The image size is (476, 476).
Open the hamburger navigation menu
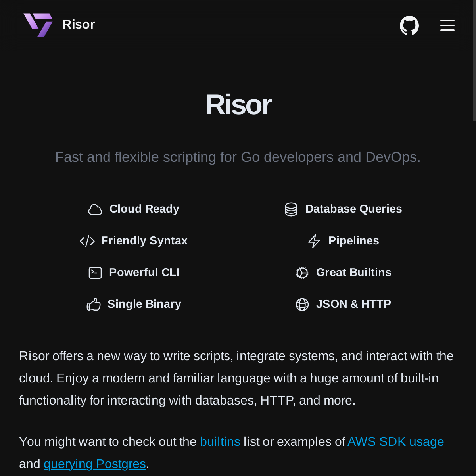coord(447,25)
